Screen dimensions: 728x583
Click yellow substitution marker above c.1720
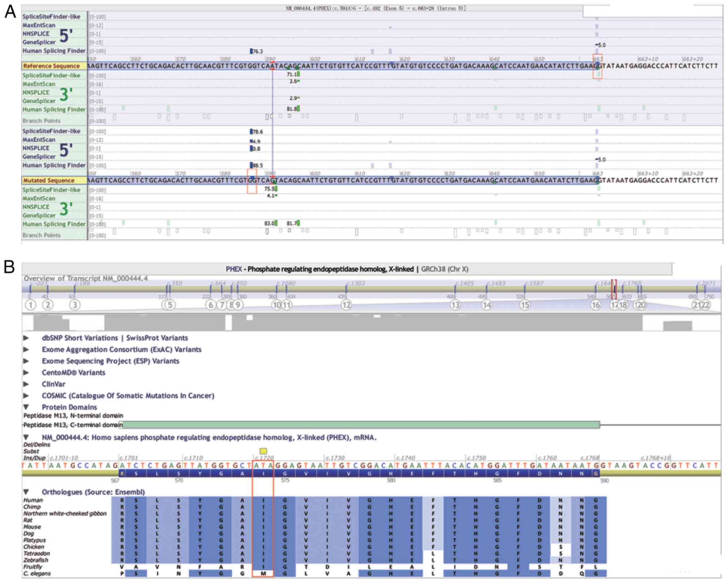pyautogui.click(x=263, y=451)
